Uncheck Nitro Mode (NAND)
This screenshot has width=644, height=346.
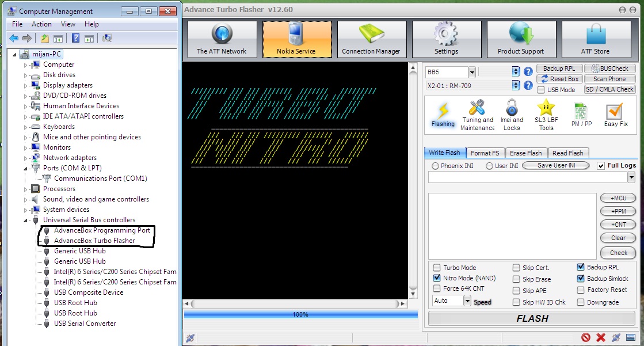(437, 278)
